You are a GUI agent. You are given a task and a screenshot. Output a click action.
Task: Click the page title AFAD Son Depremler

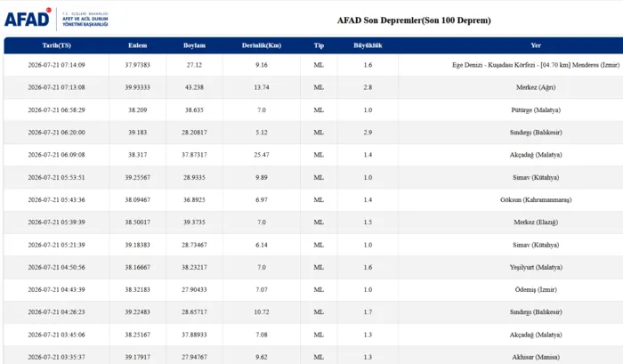[x=414, y=20]
